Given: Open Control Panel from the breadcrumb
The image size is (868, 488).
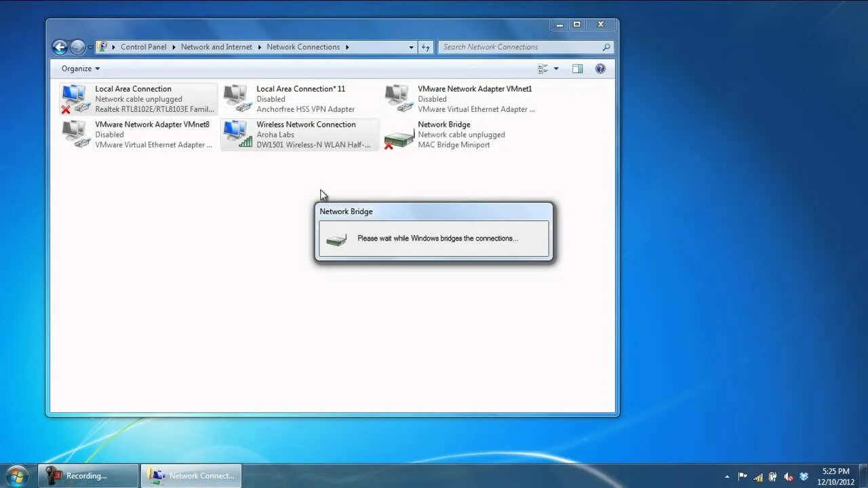Looking at the screenshot, I should point(143,47).
